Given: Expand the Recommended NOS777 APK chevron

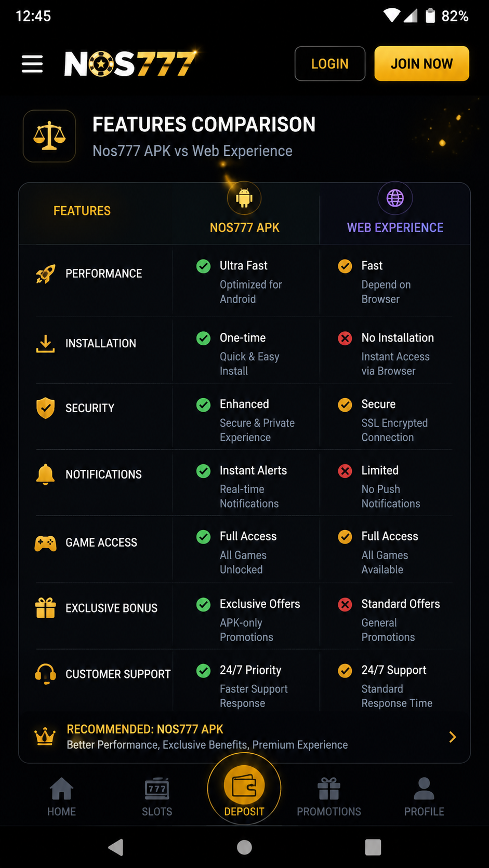Looking at the screenshot, I should pos(453,737).
